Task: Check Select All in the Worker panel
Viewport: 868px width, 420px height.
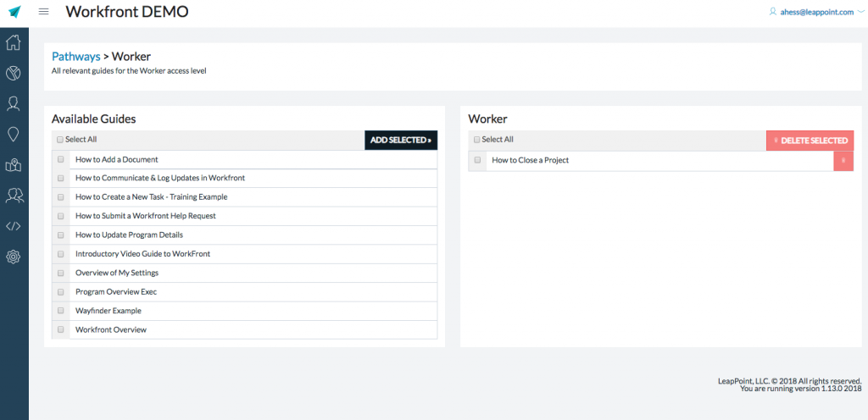Action: pyautogui.click(x=477, y=140)
